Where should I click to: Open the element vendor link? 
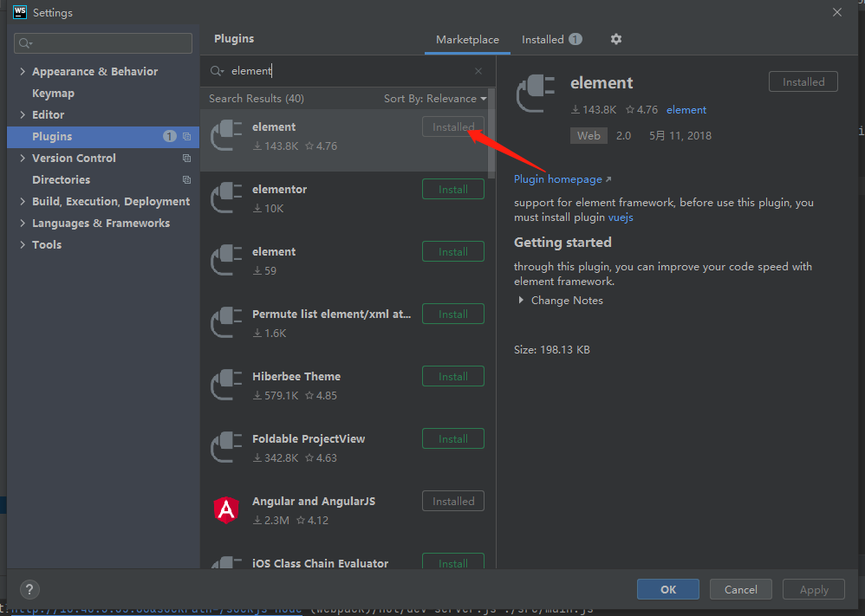click(686, 110)
